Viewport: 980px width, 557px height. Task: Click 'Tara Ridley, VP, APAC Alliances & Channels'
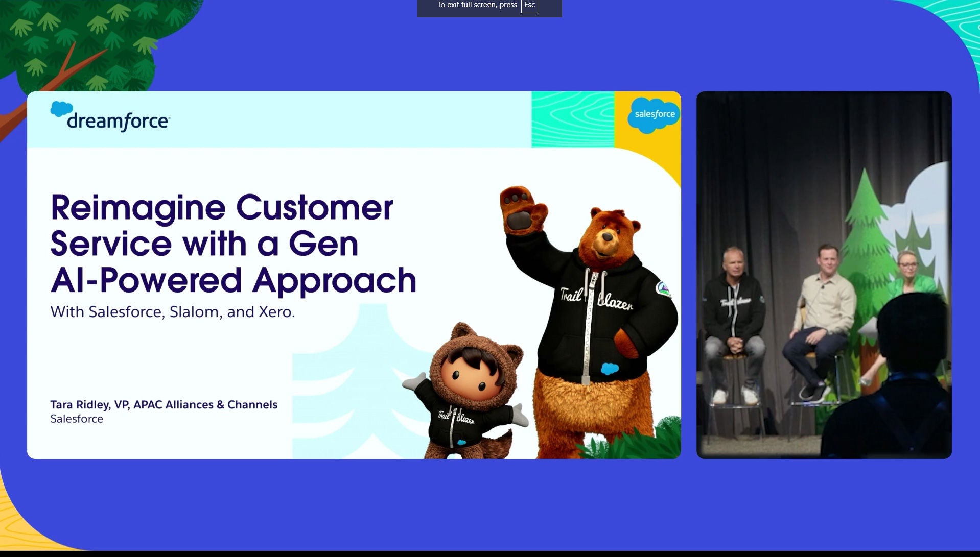click(164, 404)
